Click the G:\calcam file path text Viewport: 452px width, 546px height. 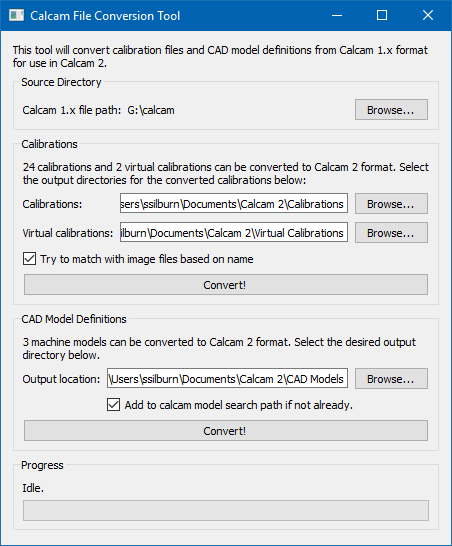pos(151,110)
